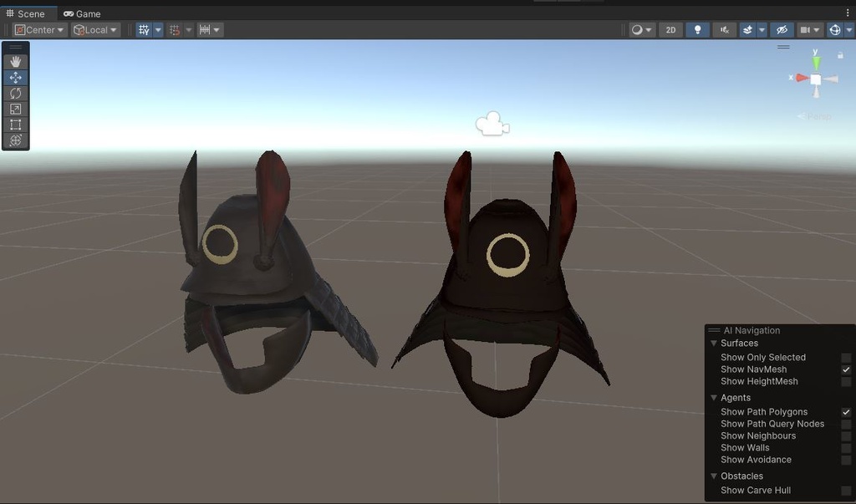This screenshot has height=504, width=856.
Task: Enable the Show HeightMesh checkbox
Action: 846,382
